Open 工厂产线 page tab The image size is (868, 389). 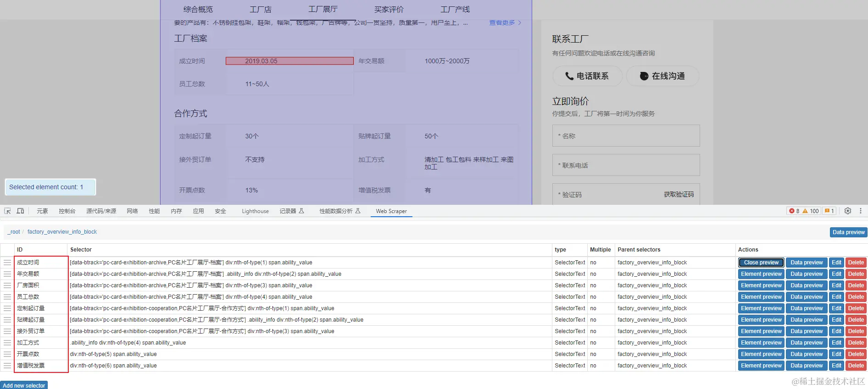[455, 10]
